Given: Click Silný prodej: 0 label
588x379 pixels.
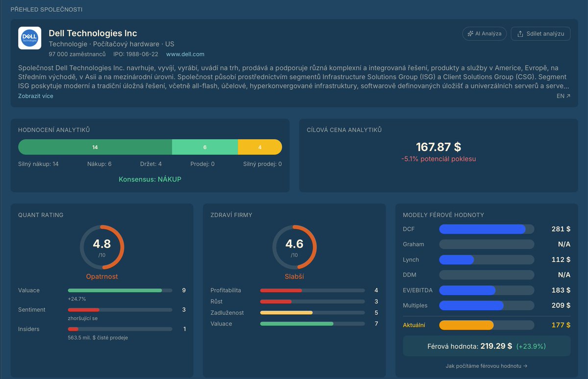Looking at the screenshot, I should tap(262, 164).
